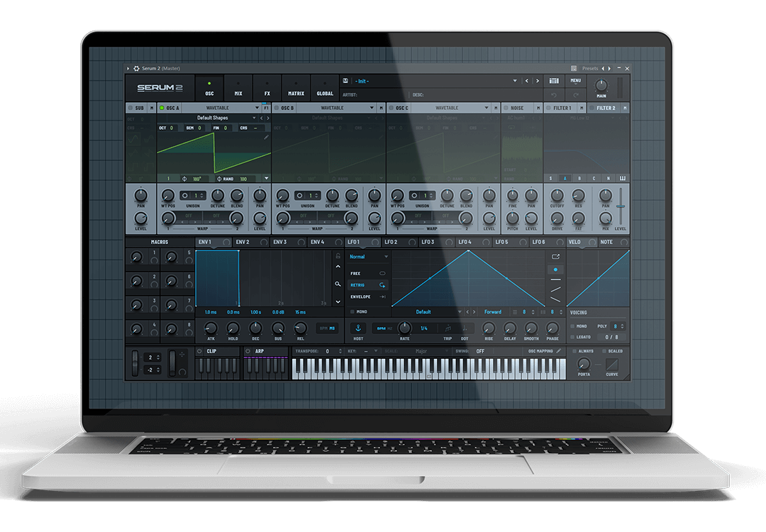Screen dimensions: 766x532
Task: Open the MENU button
Action: pyautogui.click(x=575, y=81)
